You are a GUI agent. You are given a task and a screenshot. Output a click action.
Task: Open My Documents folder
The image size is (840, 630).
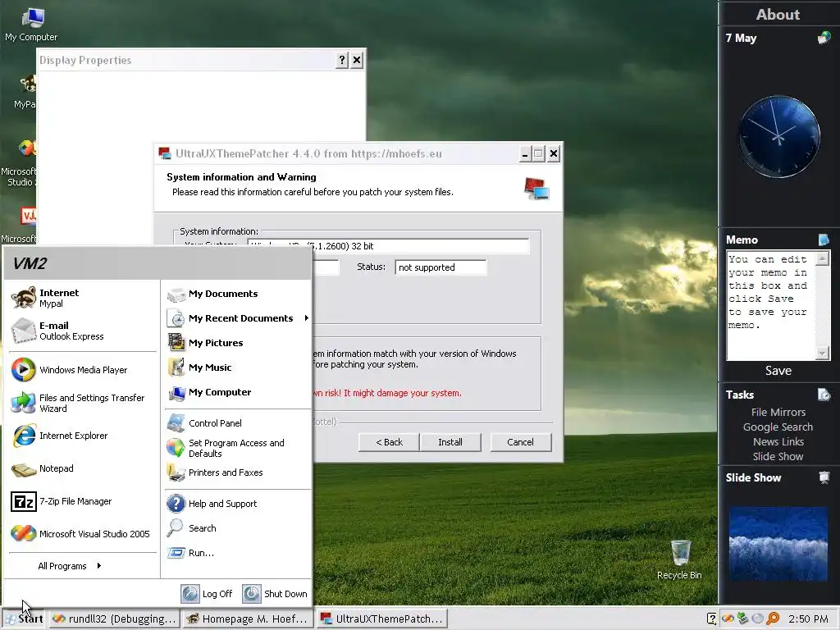point(238,294)
